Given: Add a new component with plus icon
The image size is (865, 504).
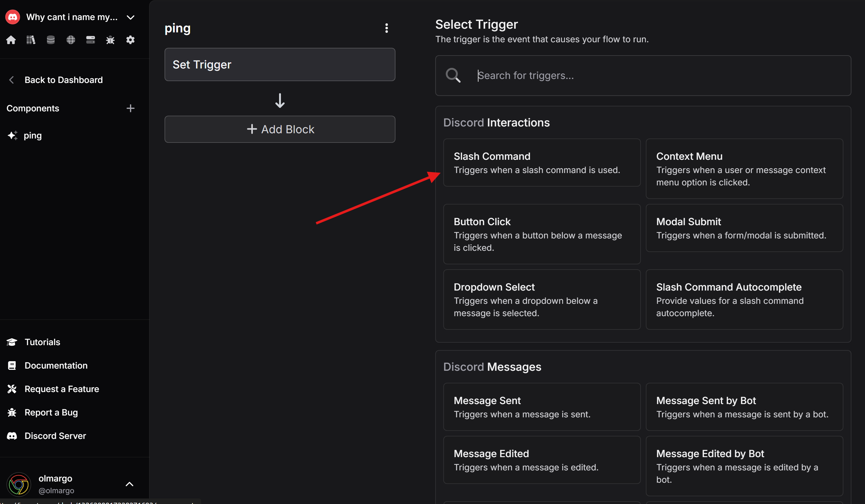Looking at the screenshot, I should (x=131, y=108).
